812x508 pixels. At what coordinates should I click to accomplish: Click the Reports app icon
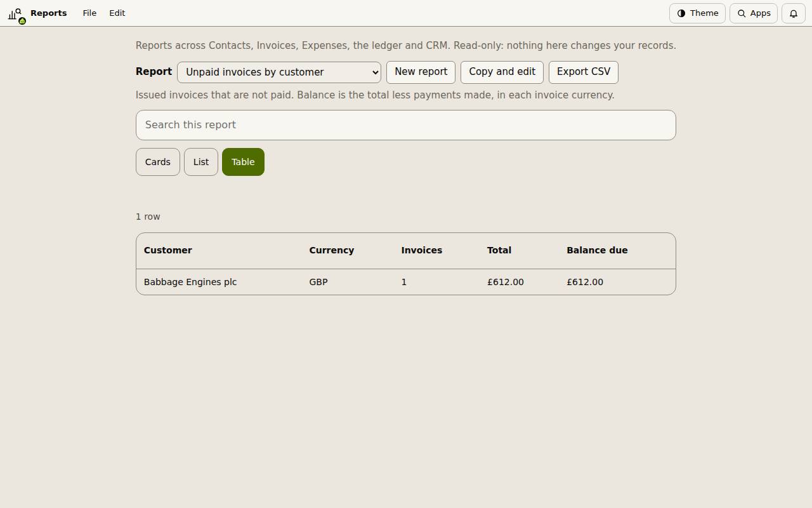point(16,14)
